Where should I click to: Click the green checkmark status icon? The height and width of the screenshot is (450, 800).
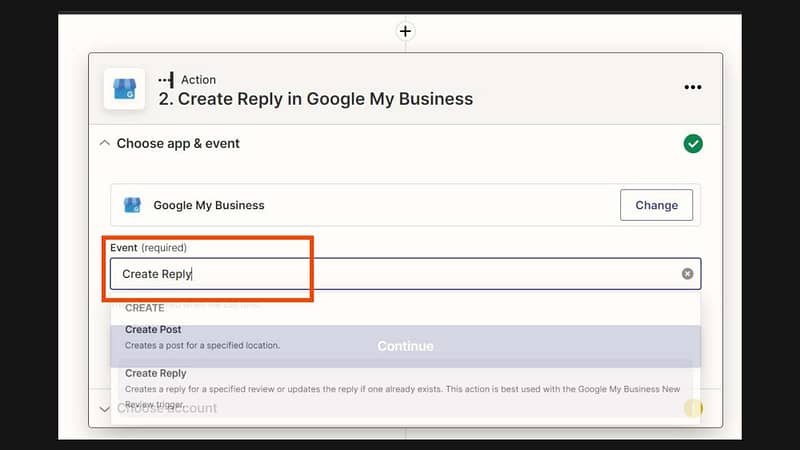(693, 144)
